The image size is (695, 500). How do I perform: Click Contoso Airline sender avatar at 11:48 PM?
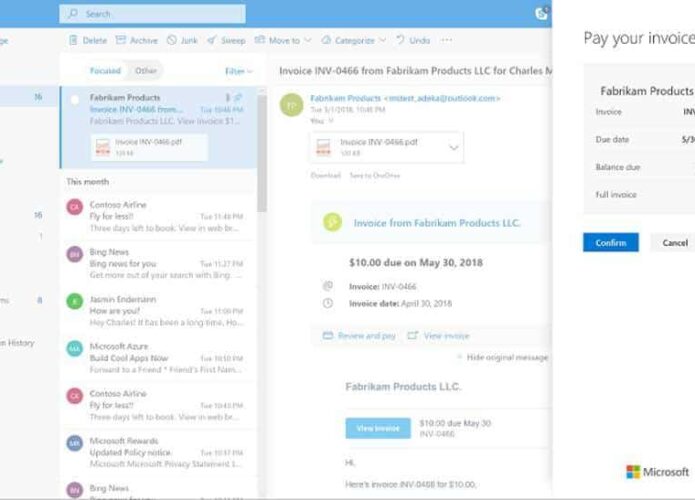[75, 207]
